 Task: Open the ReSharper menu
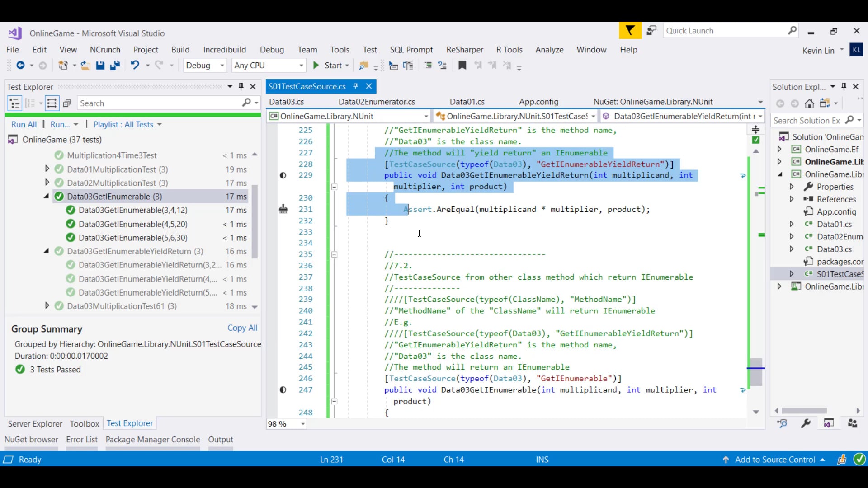pos(464,50)
